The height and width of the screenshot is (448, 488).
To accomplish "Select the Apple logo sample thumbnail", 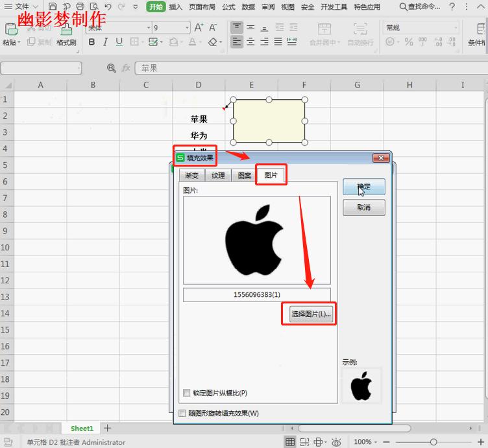I will [x=361, y=386].
